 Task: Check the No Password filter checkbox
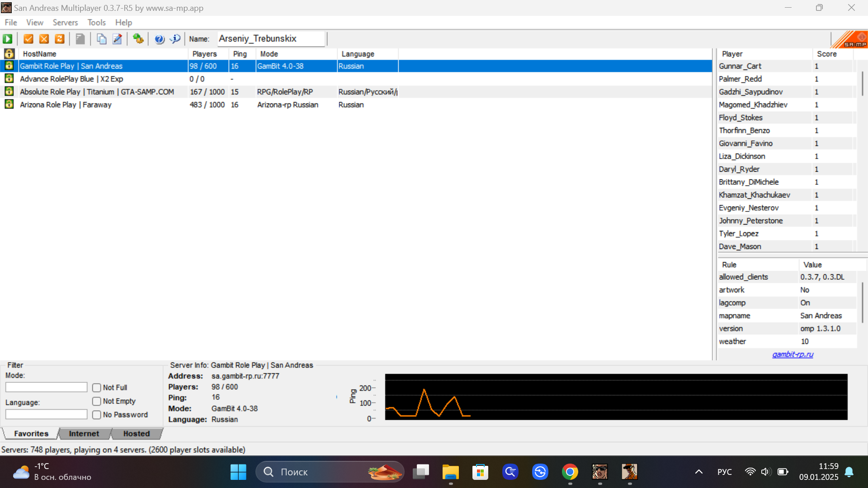[x=96, y=415]
